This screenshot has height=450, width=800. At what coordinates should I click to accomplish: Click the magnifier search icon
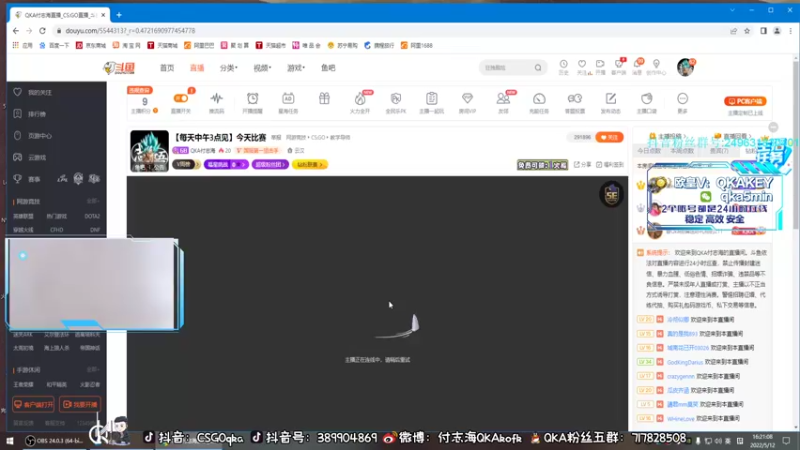(x=538, y=68)
